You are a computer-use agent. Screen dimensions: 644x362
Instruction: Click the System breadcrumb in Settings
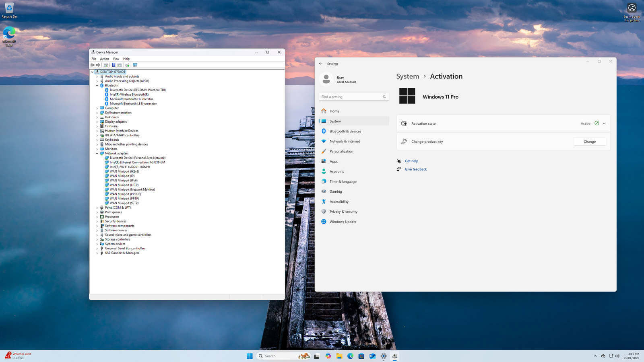click(x=408, y=76)
